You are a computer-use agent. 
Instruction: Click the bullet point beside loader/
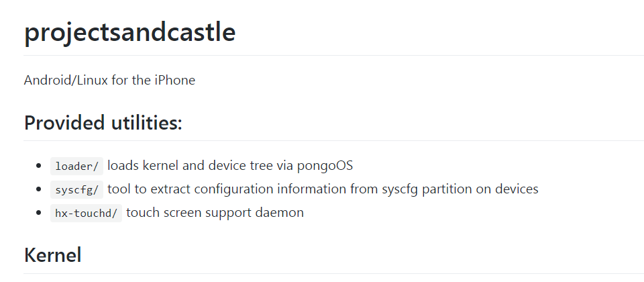(x=39, y=166)
